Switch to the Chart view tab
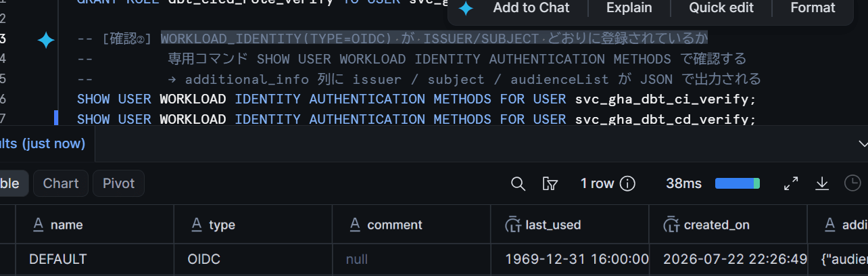 pyautogui.click(x=61, y=183)
